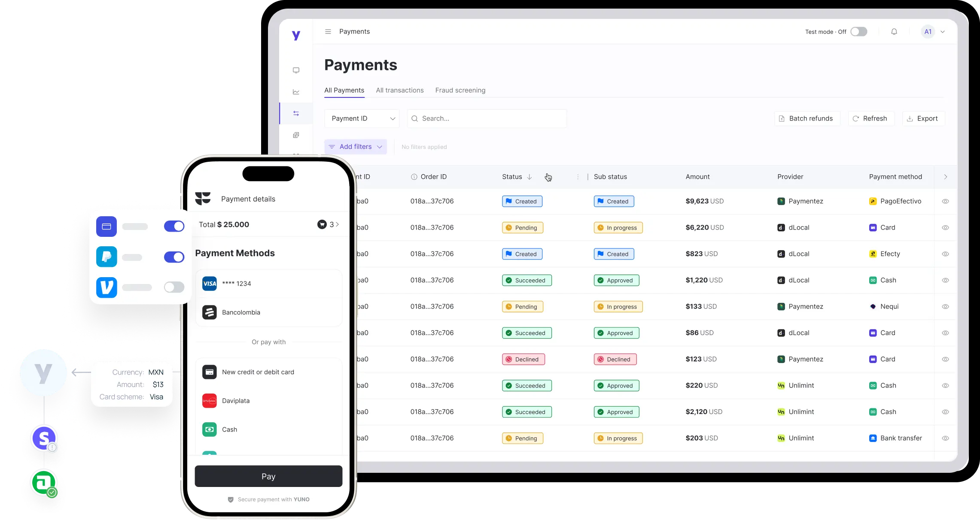Click the Payments sidebar navigation icon
This screenshot has height=520, width=980.
click(295, 113)
